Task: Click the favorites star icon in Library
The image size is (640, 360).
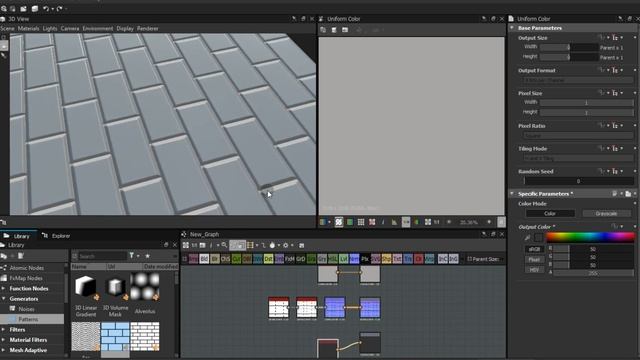Action: pos(147,256)
